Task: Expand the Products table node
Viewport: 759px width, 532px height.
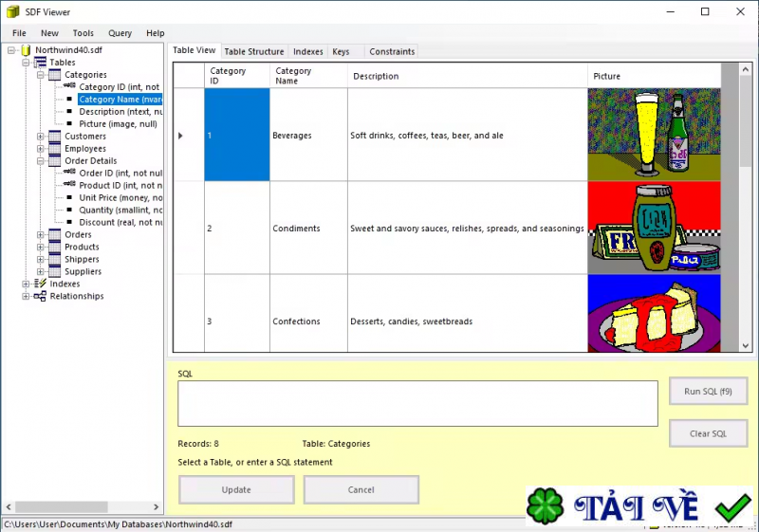Action: tap(41, 247)
